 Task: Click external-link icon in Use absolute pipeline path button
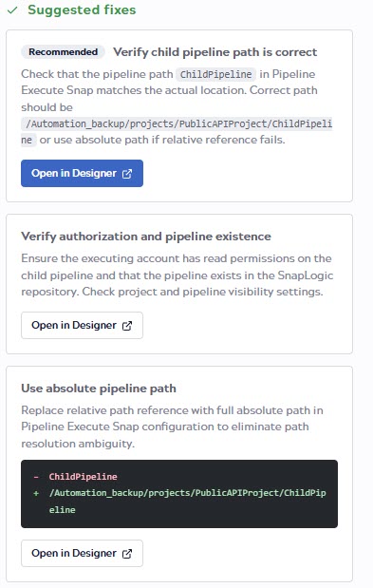click(x=127, y=554)
